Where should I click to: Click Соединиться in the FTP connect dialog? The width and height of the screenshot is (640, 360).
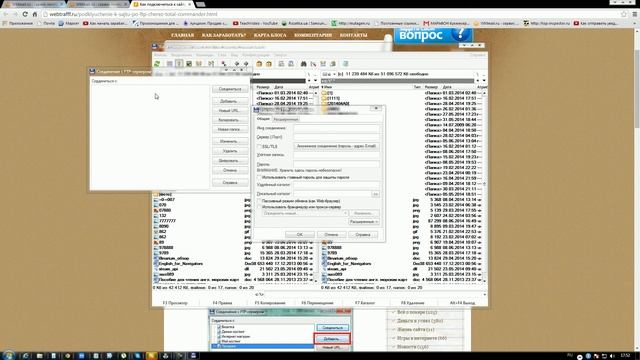(230, 89)
